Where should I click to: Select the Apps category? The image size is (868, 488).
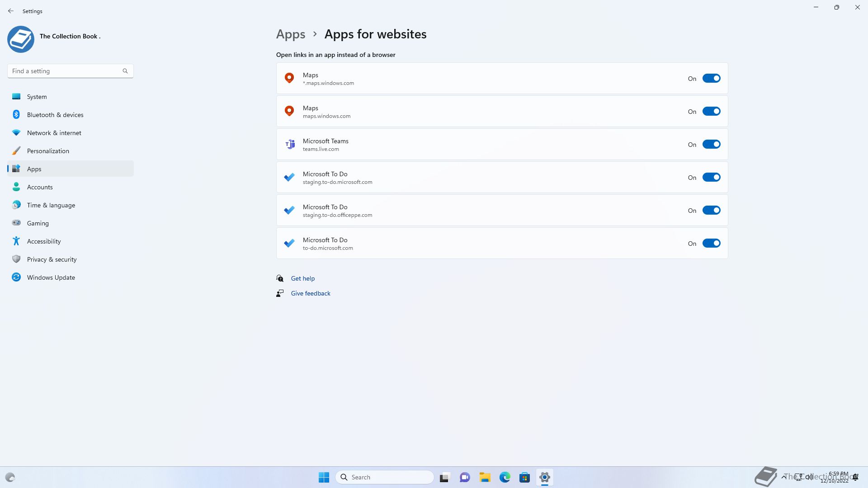pos(71,169)
